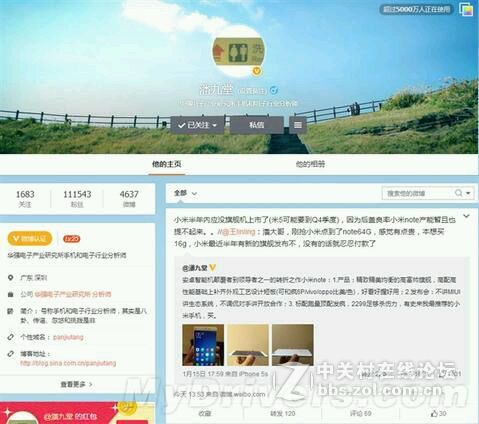The height and width of the screenshot is (424, 479).
Task: Open the panjiutang personal domain link
Action: 68,337
